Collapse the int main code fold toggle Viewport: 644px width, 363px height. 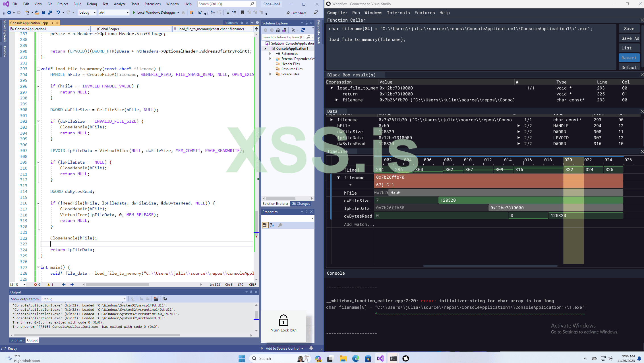click(38, 267)
